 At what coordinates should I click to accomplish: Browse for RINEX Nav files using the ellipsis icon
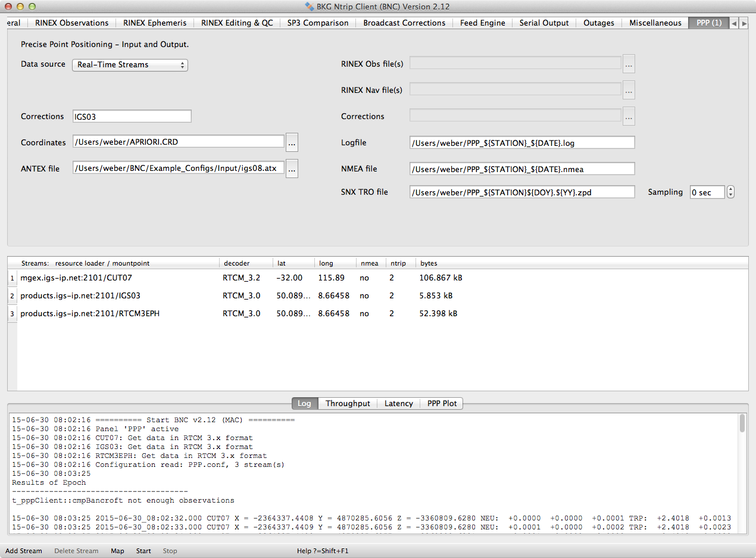[629, 89]
